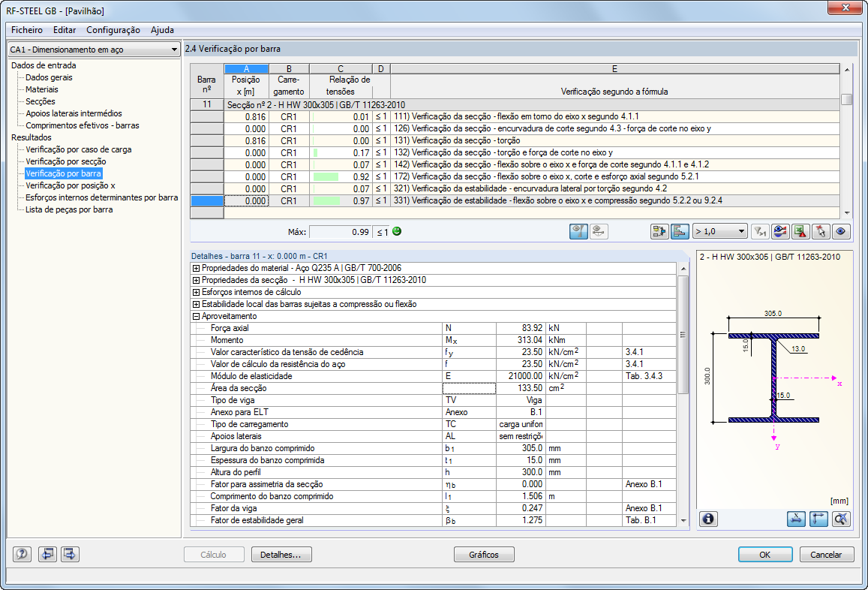Viewport: 868px width, 590px height.
Task: Open the CA1 - Dimensionamento em aço dropdown
Action: click(x=93, y=50)
